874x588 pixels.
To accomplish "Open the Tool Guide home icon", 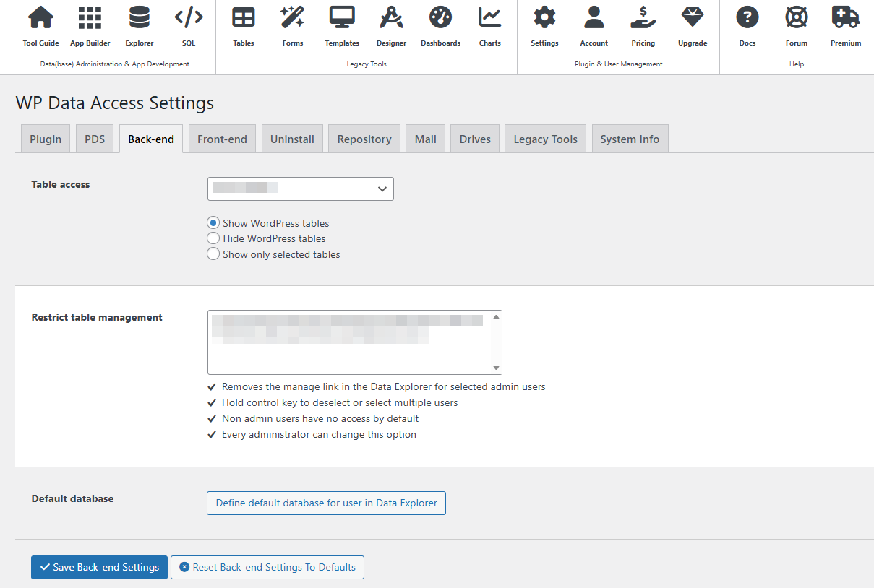I will (x=40, y=18).
